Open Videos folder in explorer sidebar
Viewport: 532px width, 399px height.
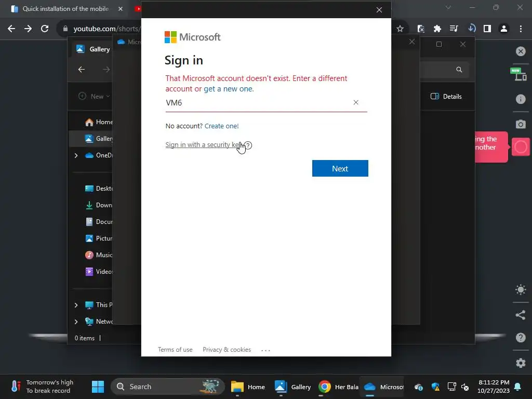[99, 272]
